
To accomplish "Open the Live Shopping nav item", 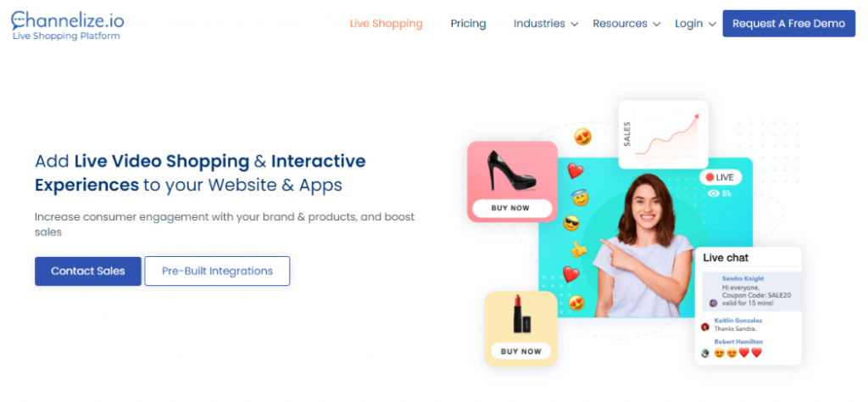I will pos(386,24).
